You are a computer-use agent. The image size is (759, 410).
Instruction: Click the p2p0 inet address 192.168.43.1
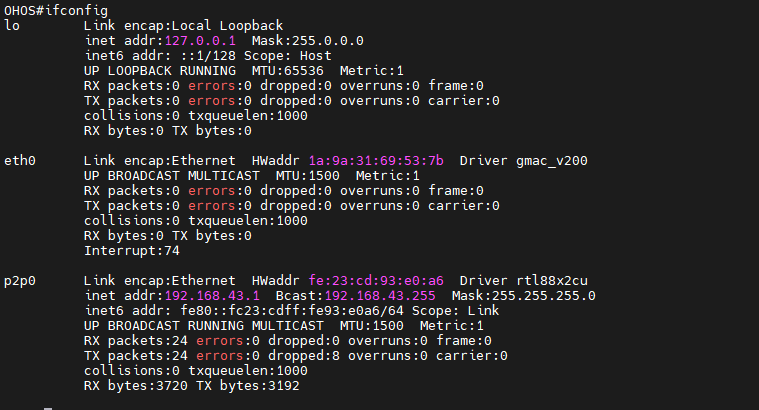coord(212,296)
